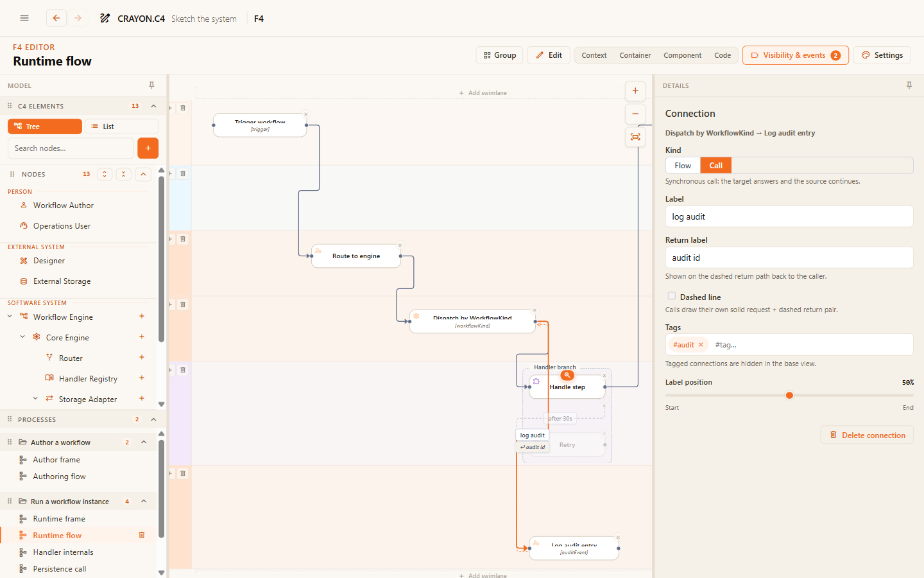The image size is (924, 578).
Task: Remove the #audit tag
Action: pyautogui.click(x=701, y=345)
